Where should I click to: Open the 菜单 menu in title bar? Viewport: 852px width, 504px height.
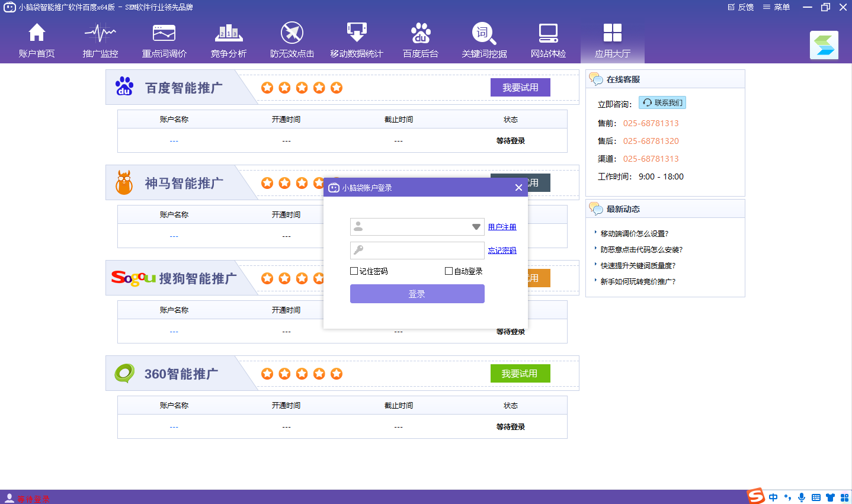(776, 7)
